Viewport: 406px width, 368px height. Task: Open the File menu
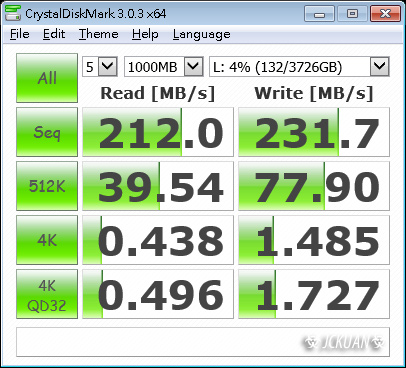coord(19,34)
